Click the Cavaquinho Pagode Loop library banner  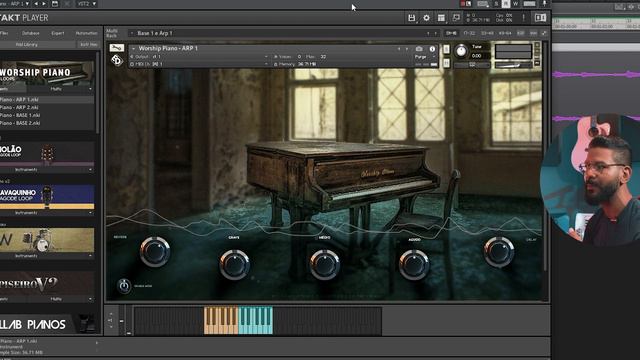47,196
